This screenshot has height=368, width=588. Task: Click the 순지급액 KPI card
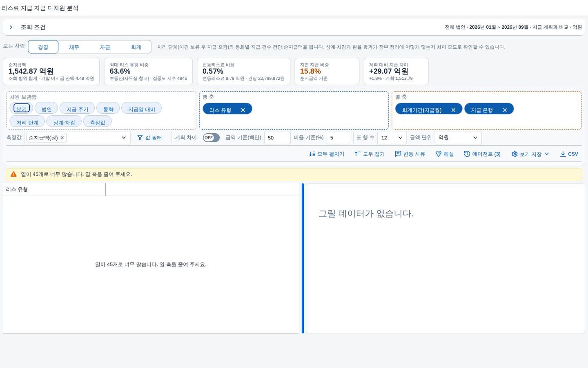click(x=51, y=72)
